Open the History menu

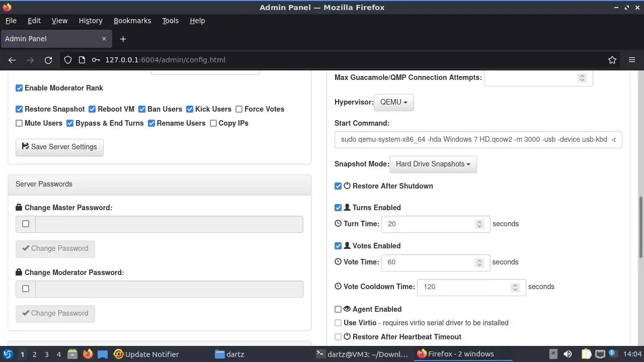91,21
